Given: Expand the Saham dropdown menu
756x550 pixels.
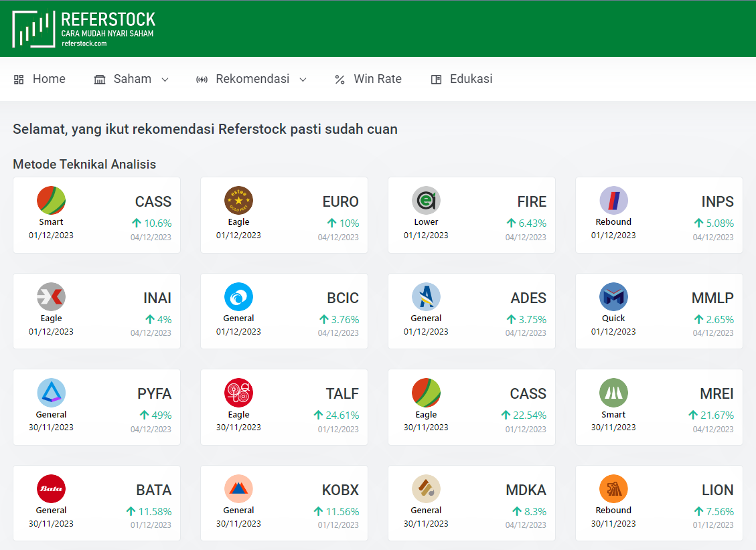Looking at the screenshot, I should [131, 79].
